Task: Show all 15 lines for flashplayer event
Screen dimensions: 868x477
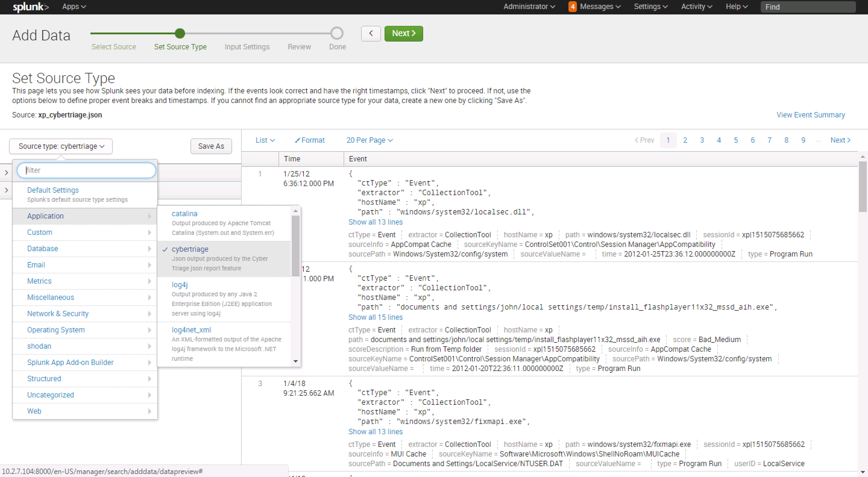Action: 375,317
